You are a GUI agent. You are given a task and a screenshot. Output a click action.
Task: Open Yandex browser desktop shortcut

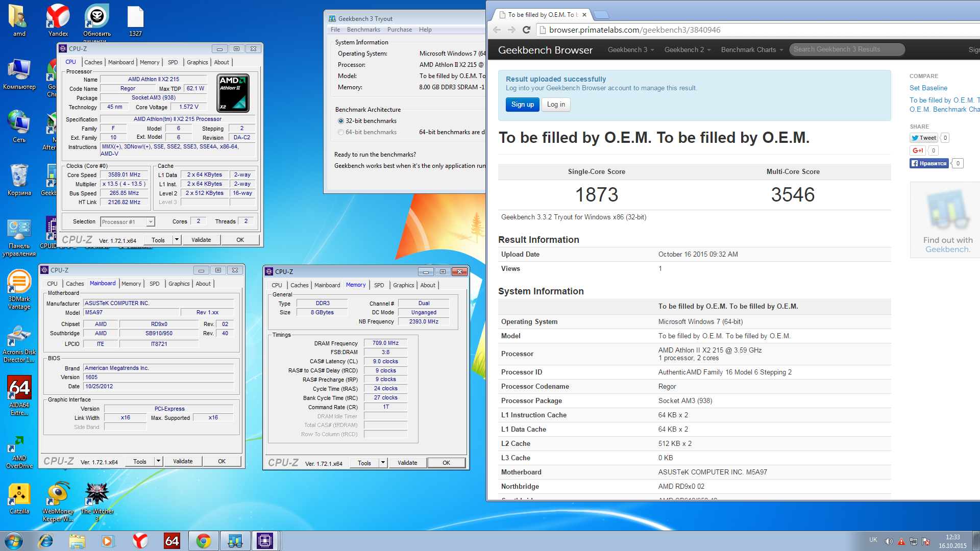pos(58,20)
